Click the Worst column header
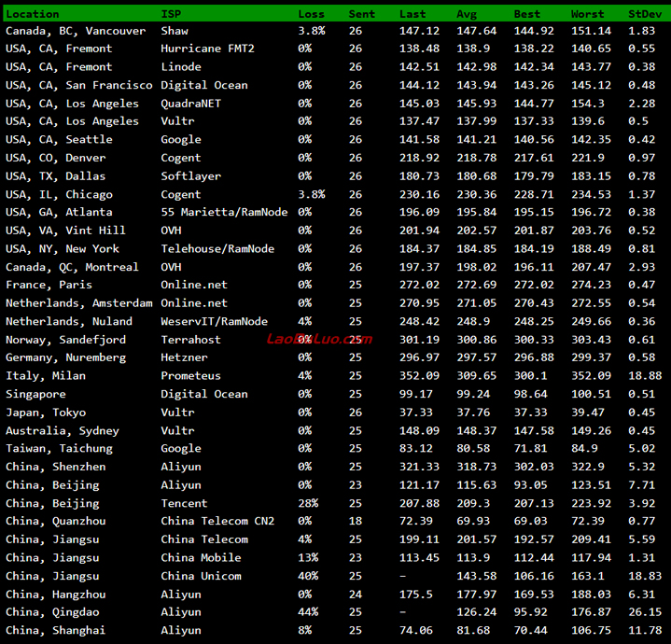 pos(588,14)
